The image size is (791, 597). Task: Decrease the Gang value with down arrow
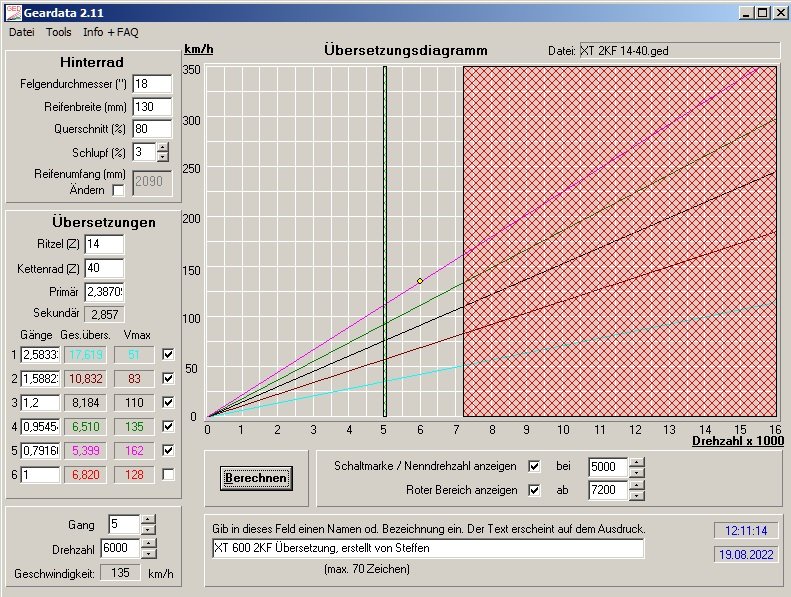point(149,530)
